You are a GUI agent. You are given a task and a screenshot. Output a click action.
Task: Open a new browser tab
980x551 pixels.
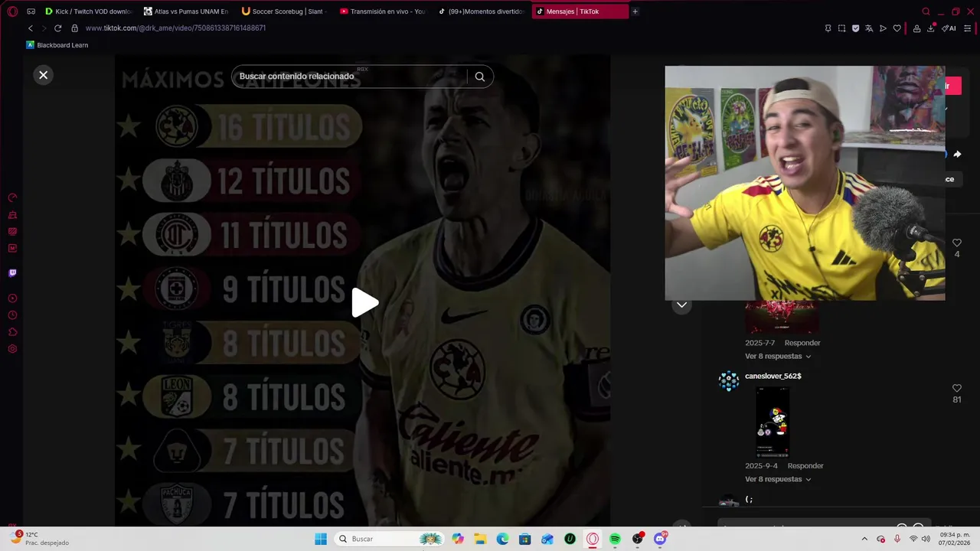635,11
